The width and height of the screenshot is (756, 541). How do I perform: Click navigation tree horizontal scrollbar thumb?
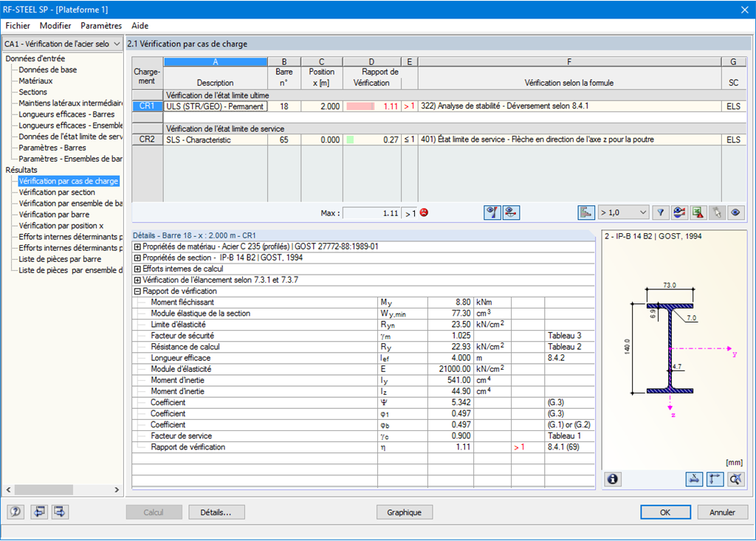[x=44, y=489]
